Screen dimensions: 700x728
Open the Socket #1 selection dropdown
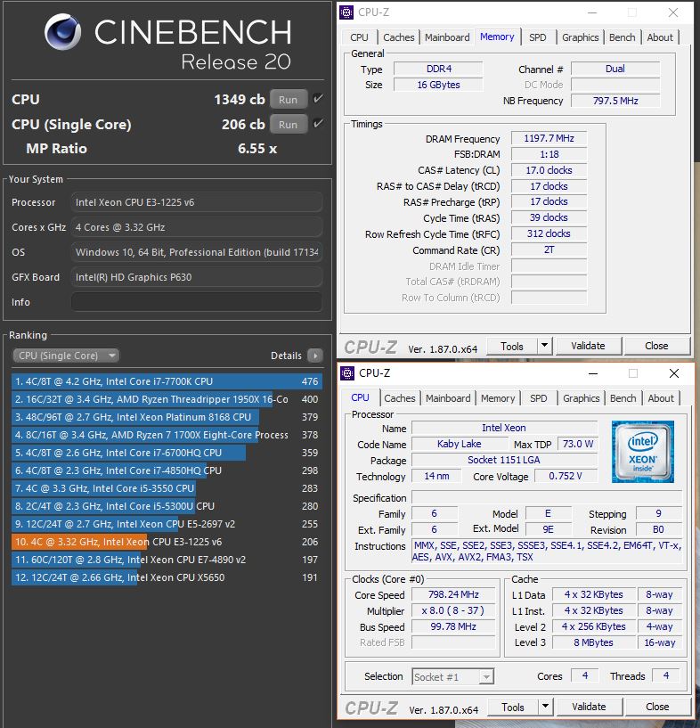[453, 677]
